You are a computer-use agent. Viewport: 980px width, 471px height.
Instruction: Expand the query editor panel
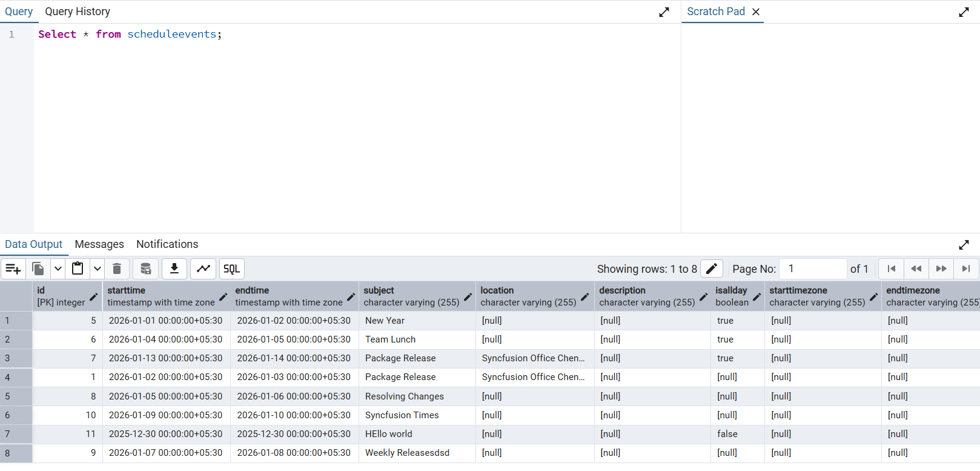pos(664,12)
